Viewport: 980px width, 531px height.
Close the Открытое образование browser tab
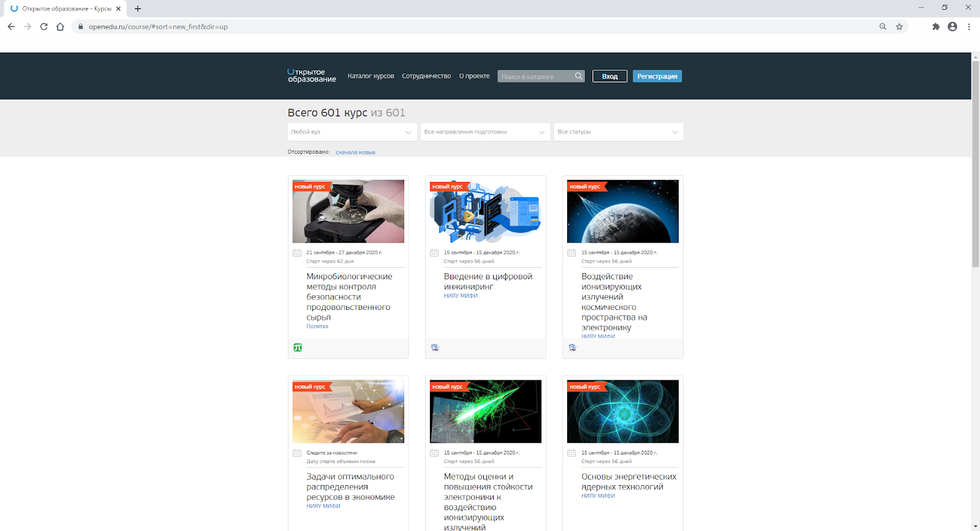[x=118, y=9]
